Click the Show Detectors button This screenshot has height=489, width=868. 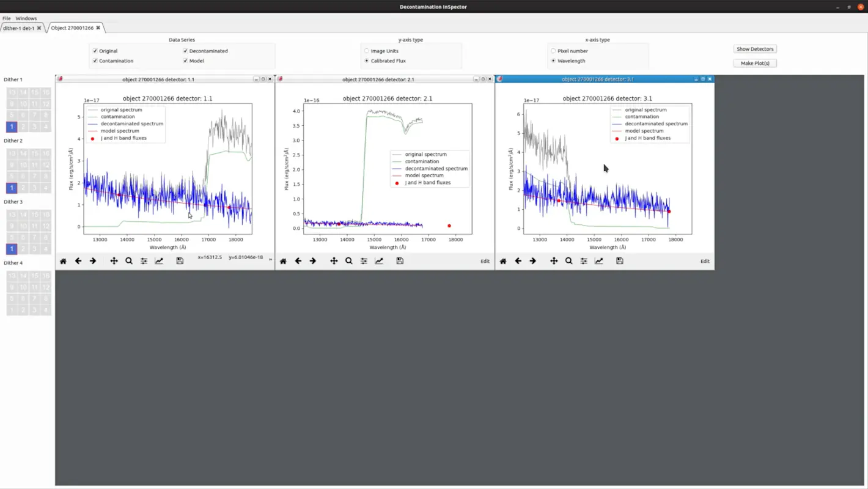click(x=755, y=49)
